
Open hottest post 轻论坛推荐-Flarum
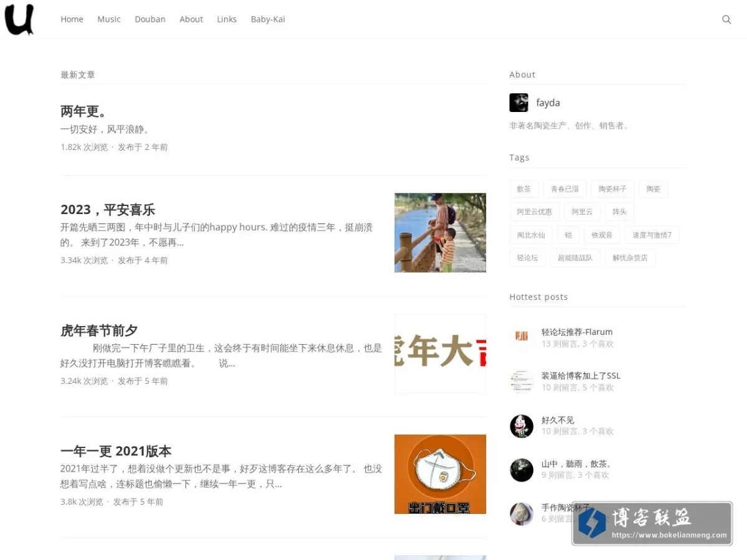pos(577,332)
